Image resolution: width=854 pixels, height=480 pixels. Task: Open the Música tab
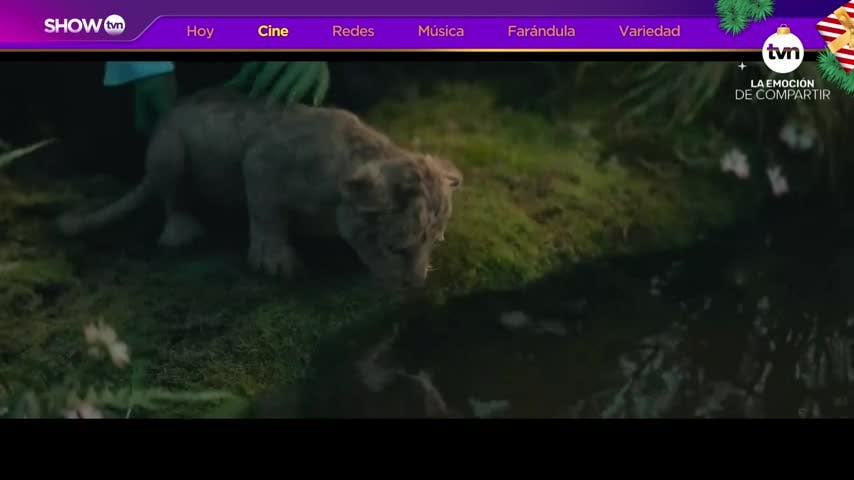pos(441,31)
